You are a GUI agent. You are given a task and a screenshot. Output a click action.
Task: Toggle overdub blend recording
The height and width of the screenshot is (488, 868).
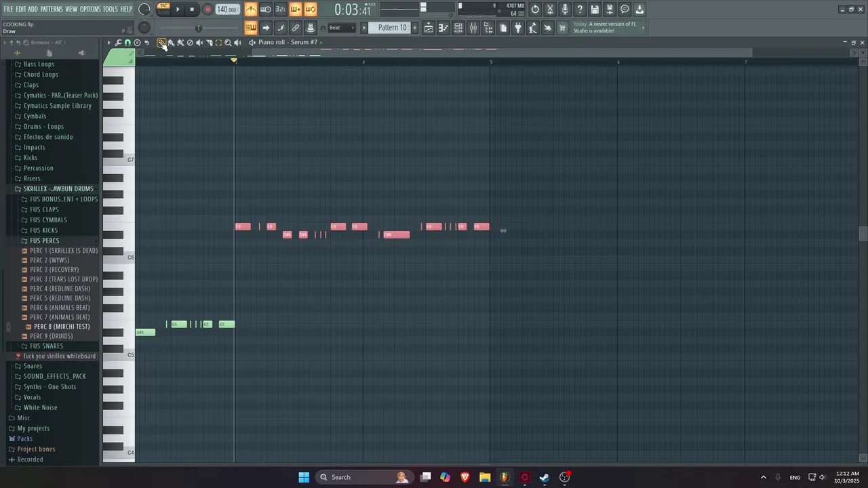click(x=296, y=9)
